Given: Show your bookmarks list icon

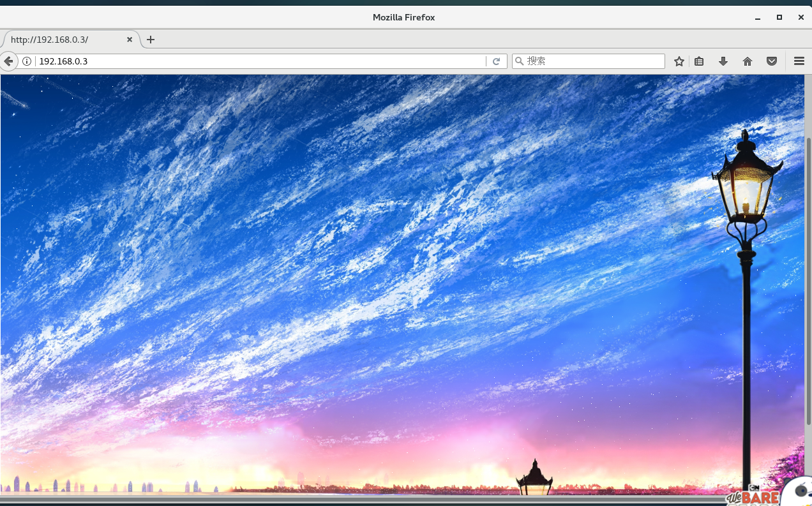Looking at the screenshot, I should click(x=699, y=61).
